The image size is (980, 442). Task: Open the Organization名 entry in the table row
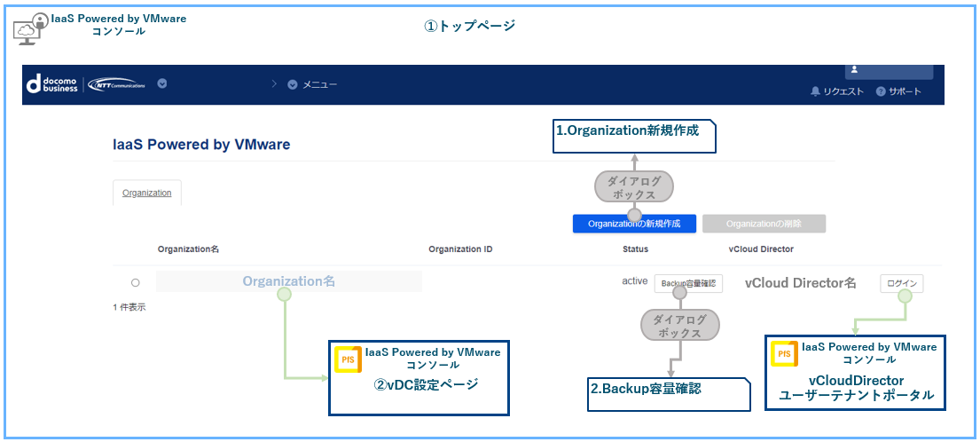(289, 281)
